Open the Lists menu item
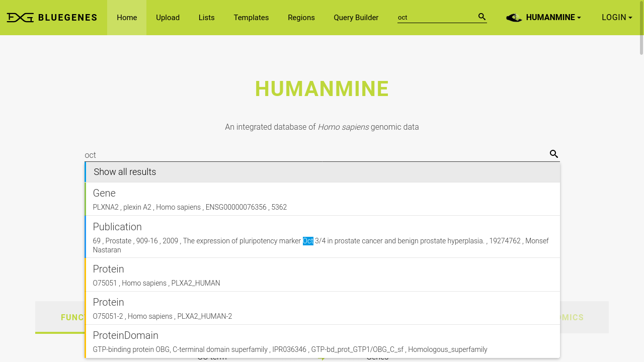The width and height of the screenshot is (644, 362). coord(206,18)
